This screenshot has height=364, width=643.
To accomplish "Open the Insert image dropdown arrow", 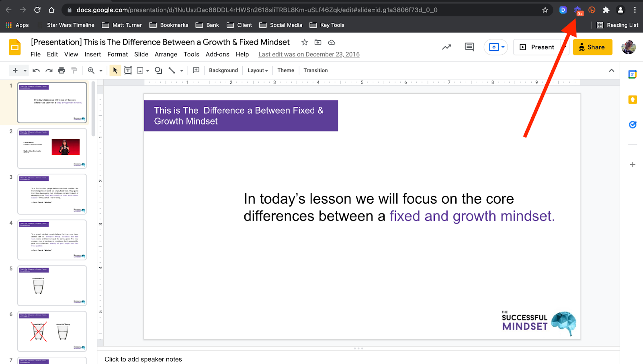I will click(147, 70).
